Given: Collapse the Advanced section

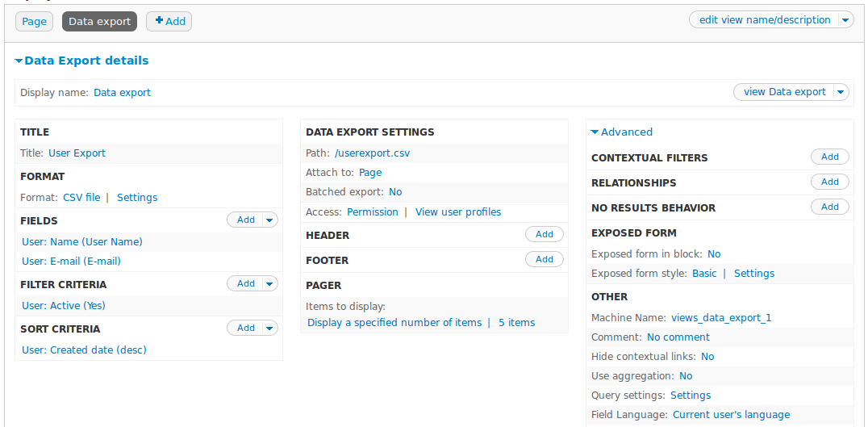Looking at the screenshot, I should (621, 132).
